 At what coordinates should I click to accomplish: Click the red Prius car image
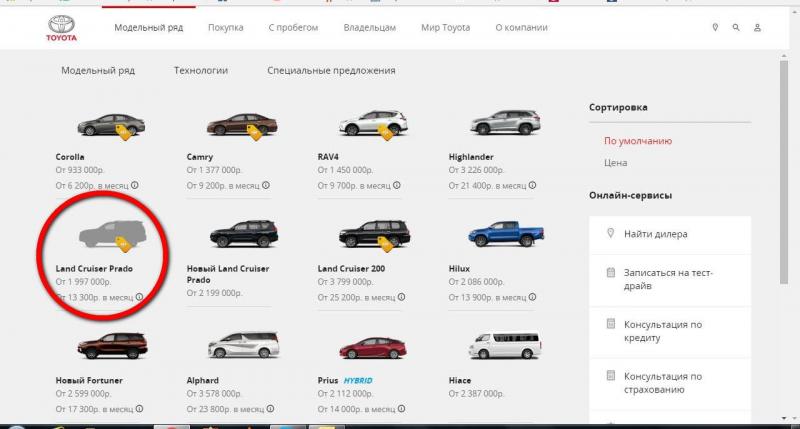point(373,347)
